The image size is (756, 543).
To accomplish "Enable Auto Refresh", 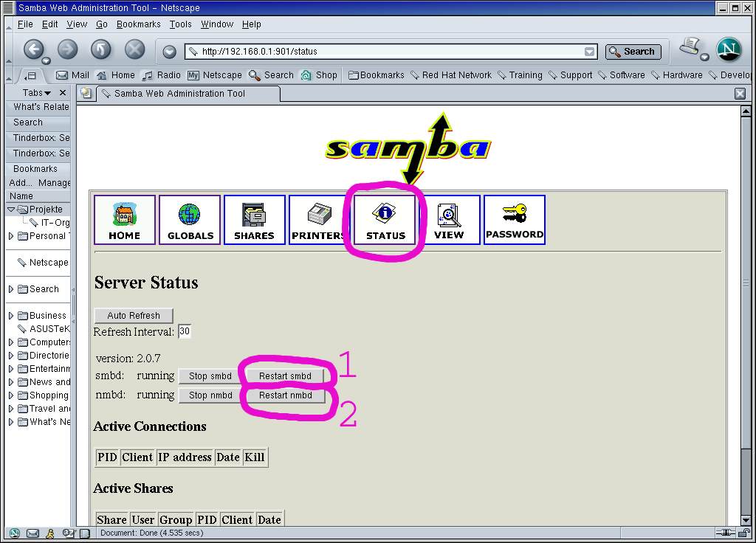I will (133, 316).
